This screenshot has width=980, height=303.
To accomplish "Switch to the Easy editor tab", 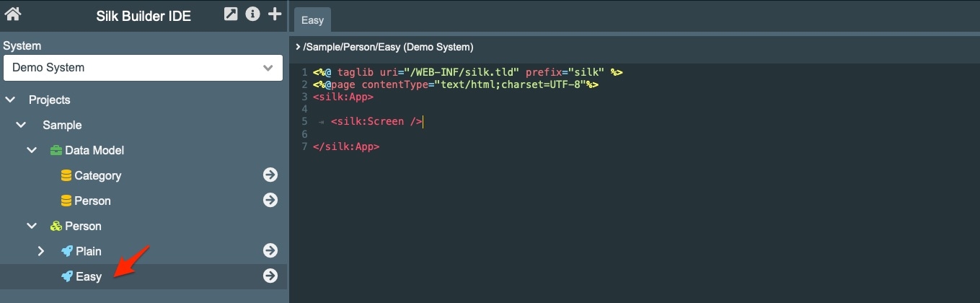I will coord(312,20).
